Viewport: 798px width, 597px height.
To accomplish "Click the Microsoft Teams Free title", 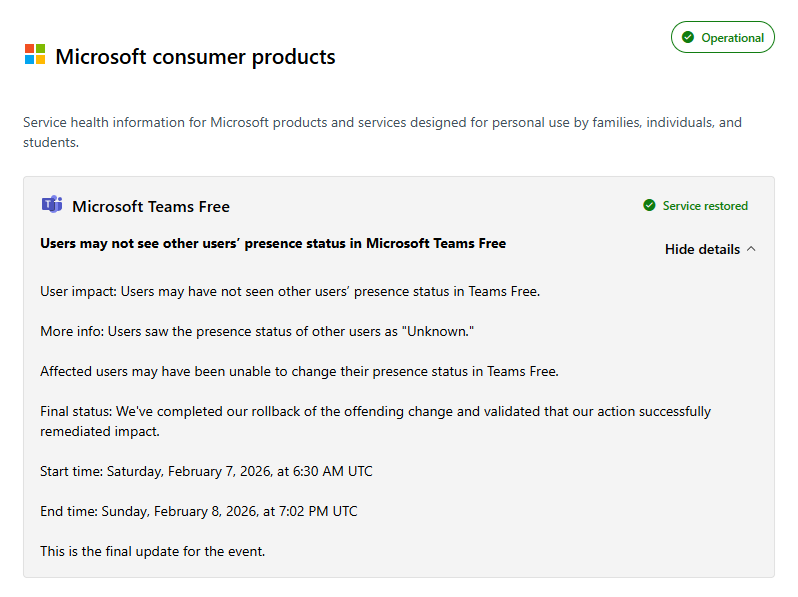I will click(151, 207).
